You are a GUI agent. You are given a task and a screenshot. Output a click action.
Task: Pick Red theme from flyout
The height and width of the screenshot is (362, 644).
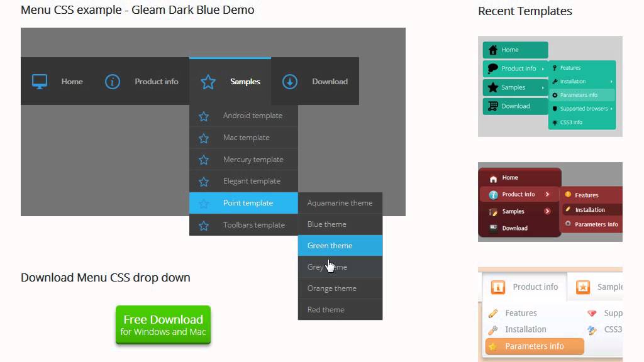[340, 309]
